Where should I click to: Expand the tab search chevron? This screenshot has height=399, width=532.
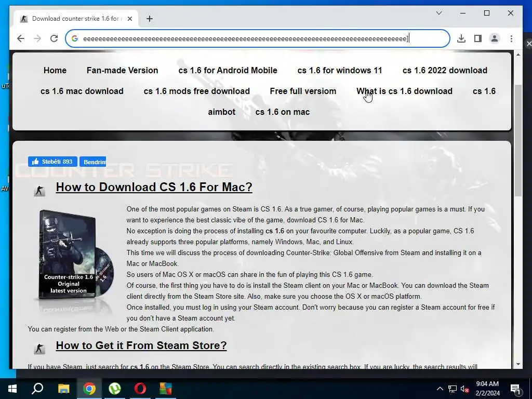[x=438, y=13]
